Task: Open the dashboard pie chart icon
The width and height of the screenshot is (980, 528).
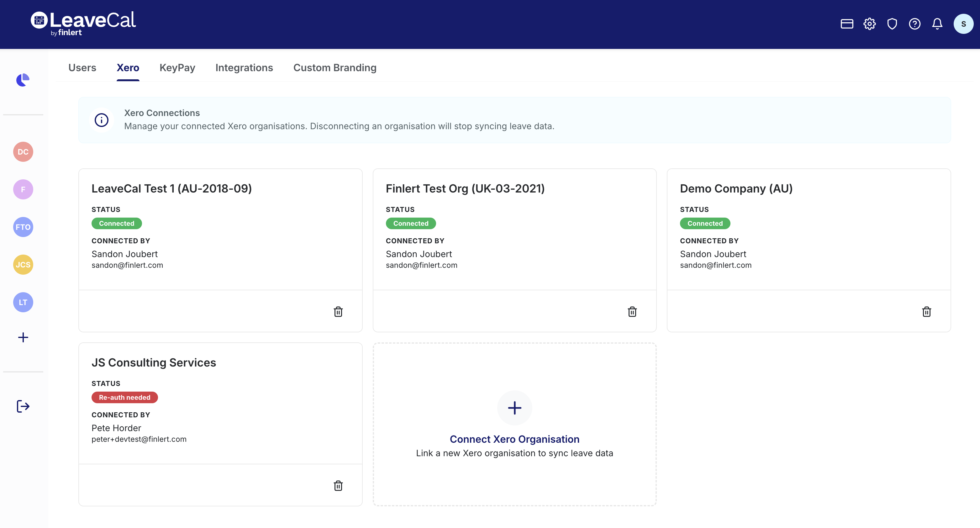Action: (23, 80)
